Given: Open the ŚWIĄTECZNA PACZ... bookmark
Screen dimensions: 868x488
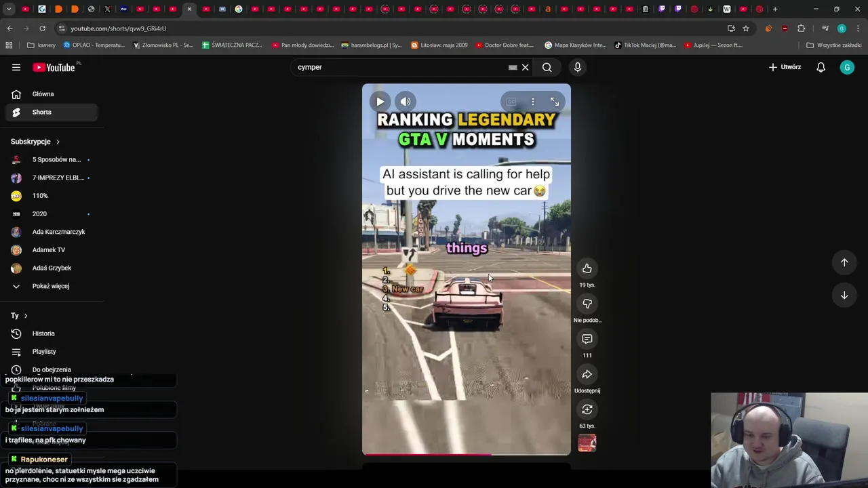Looking at the screenshot, I should click(232, 45).
